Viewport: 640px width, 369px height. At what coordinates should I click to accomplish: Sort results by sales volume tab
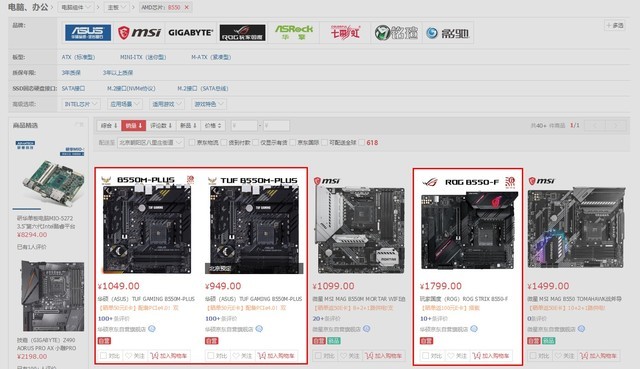pos(133,125)
